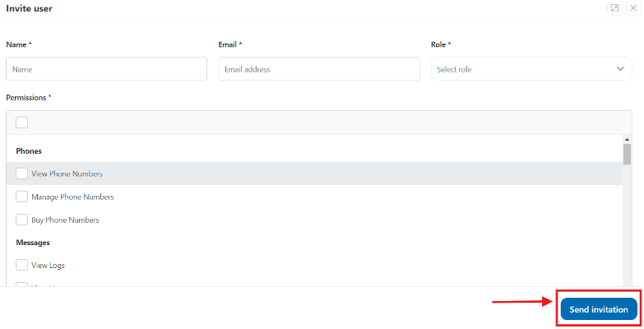
Task: Click the View Phone Numbers label text
Action: pos(67,174)
